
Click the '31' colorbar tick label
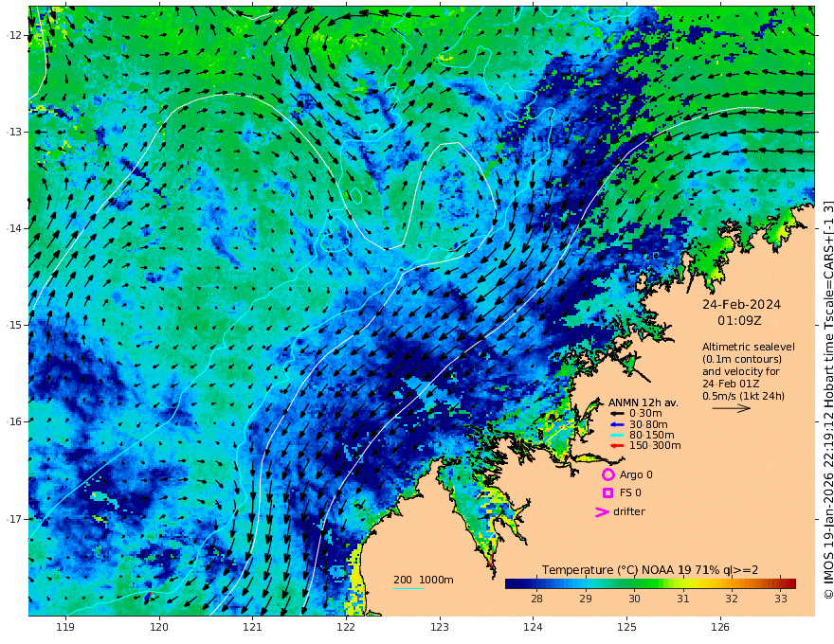[683, 599]
